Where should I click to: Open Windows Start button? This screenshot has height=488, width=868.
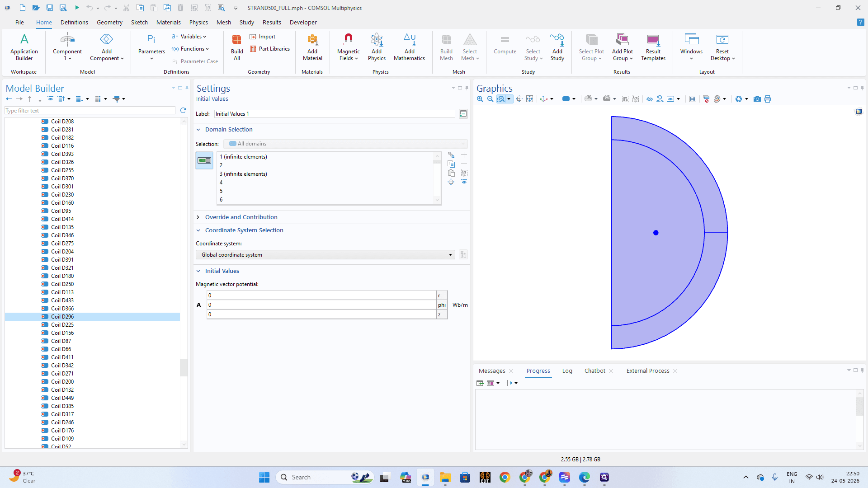pos(264,477)
